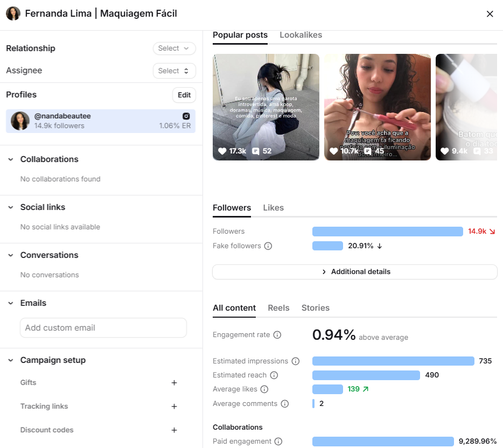
Task: Focus the Add custom email field
Action: pos(103,328)
